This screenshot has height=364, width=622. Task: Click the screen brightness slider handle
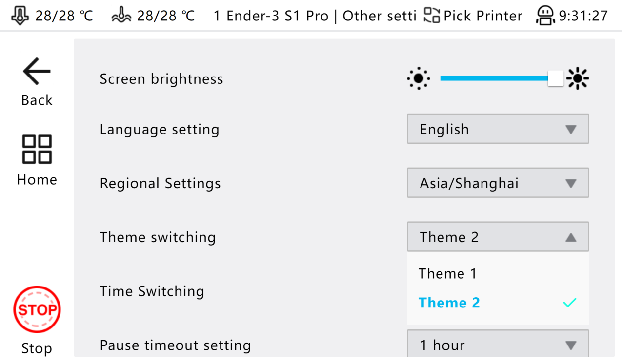point(555,78)
